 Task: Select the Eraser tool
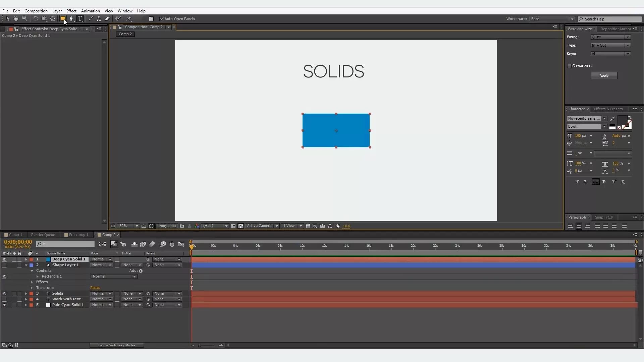click(107, 19)
